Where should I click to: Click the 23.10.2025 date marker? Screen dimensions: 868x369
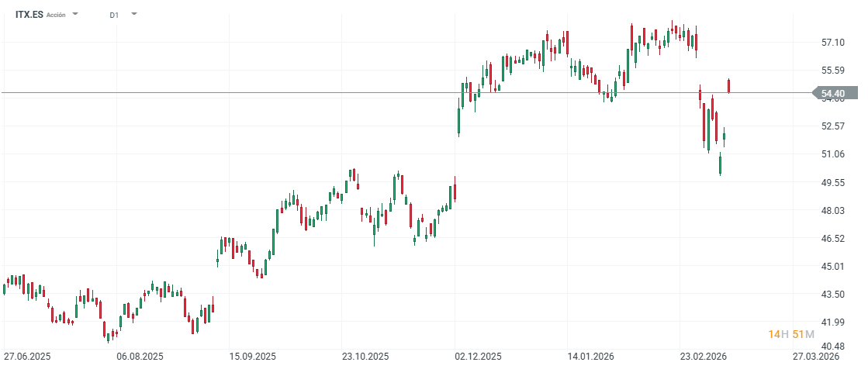365,357
